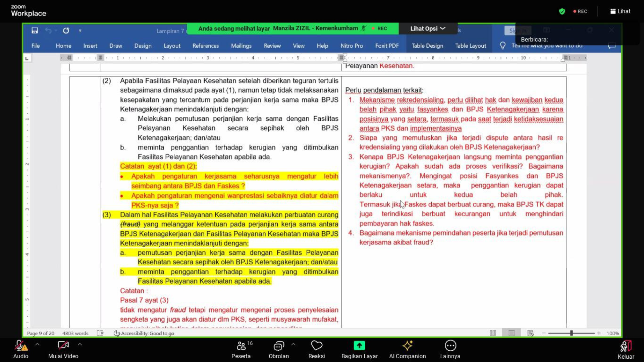644x362 pixels.
Task: Click Page 9 of 20 status entry
Action: click(x=40, y=333)
